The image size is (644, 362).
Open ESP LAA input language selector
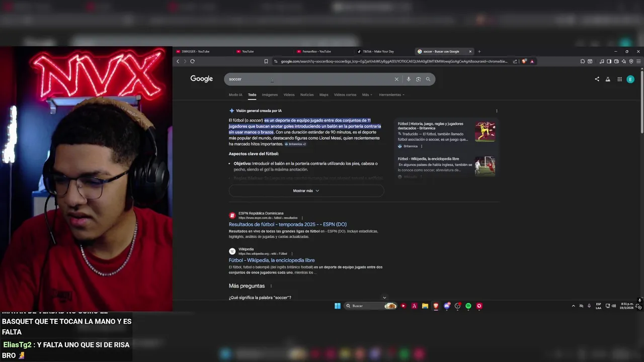598,306
